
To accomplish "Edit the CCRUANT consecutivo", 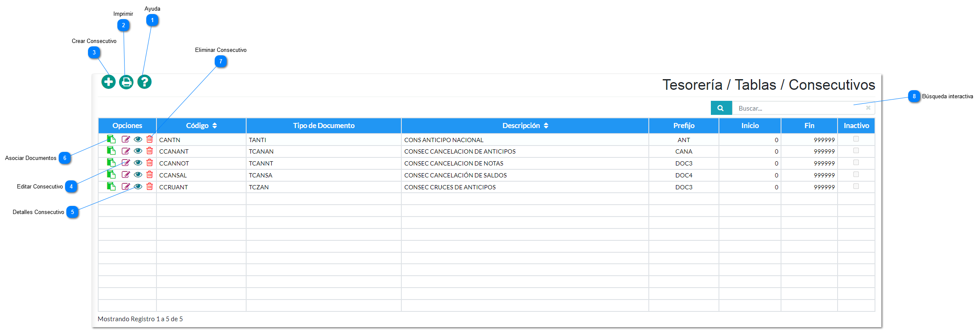I will pyautogui.click(x=126, y=186).
